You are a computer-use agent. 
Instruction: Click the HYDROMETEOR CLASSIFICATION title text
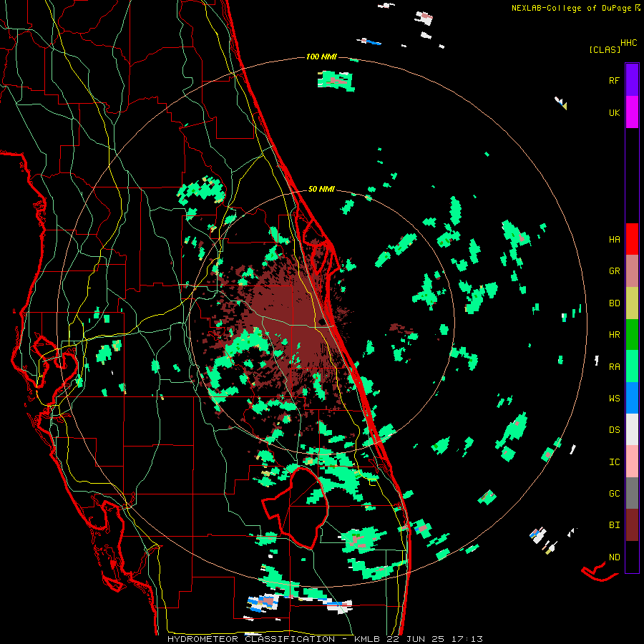[x=251, y=639]
